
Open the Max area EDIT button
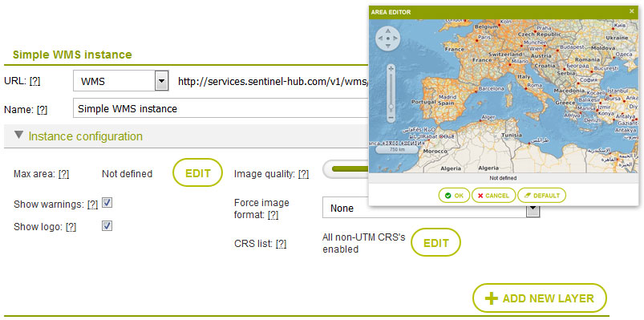click(197, 173)
